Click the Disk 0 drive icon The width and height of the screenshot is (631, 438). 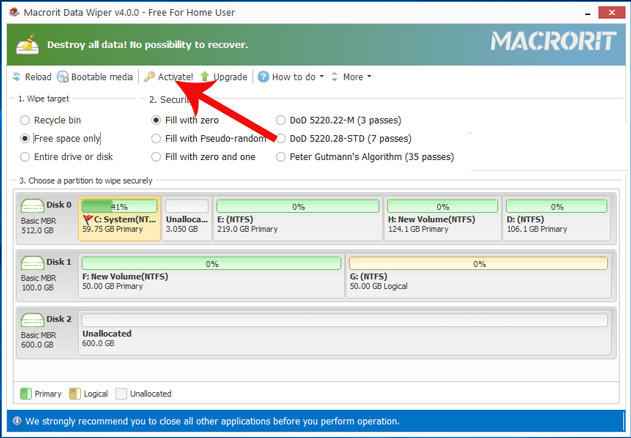click(x=34, y=206)
